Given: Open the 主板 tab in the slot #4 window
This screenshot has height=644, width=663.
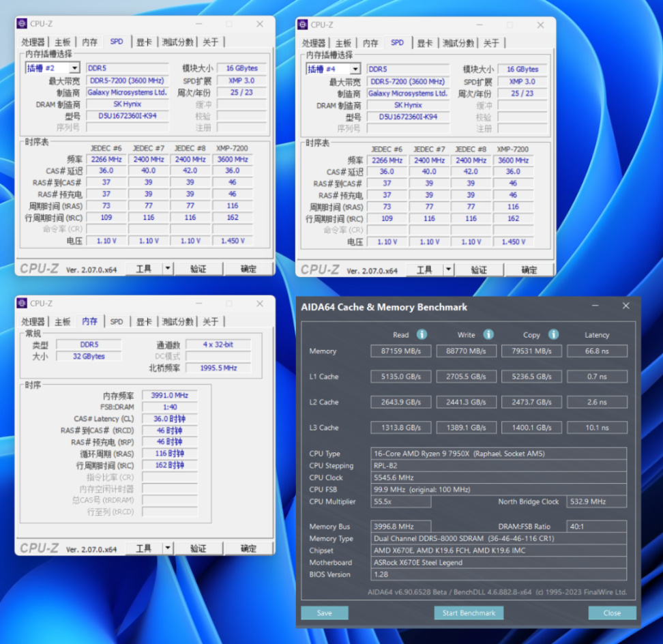Looking at the screenshot, I should click(x=343, y=43).
